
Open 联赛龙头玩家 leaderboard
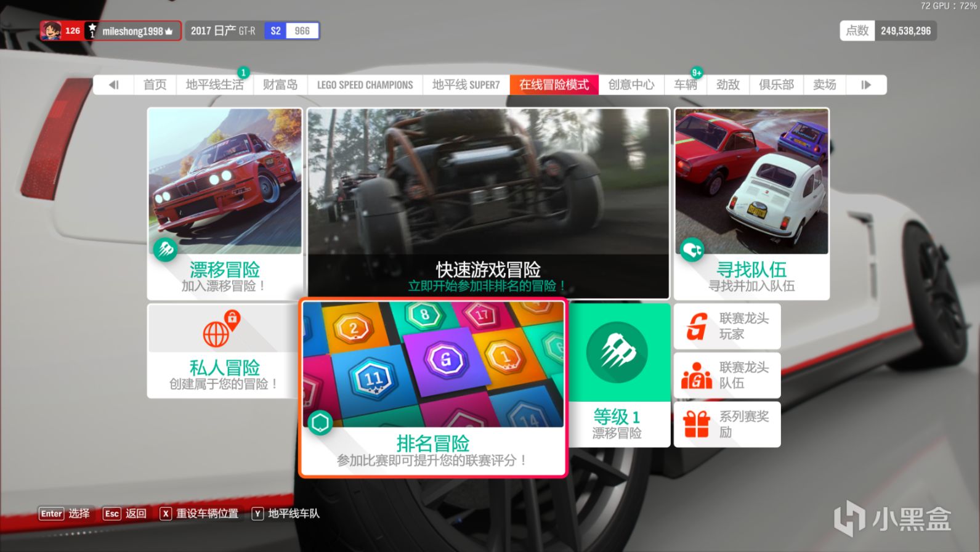click(x=727, y=327)
